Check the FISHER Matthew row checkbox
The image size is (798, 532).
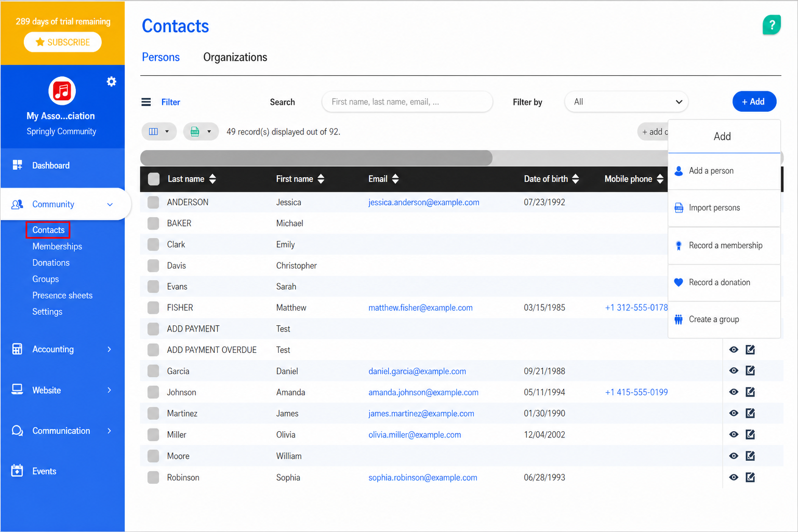[x=153, y=308]
